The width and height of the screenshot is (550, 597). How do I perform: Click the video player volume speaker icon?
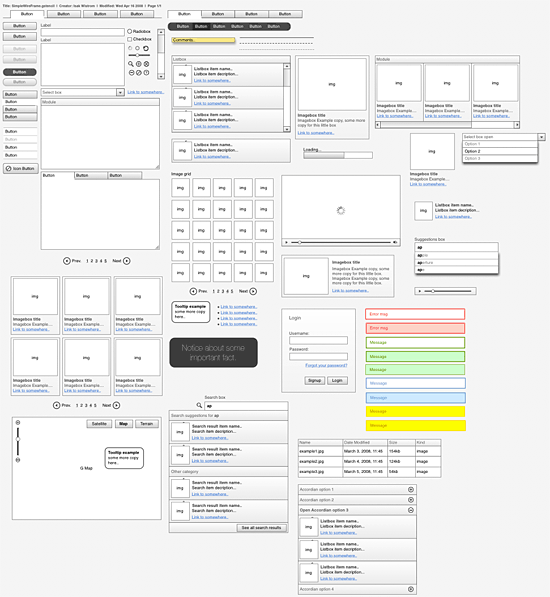pyautogui.click(x=395, y=242)
